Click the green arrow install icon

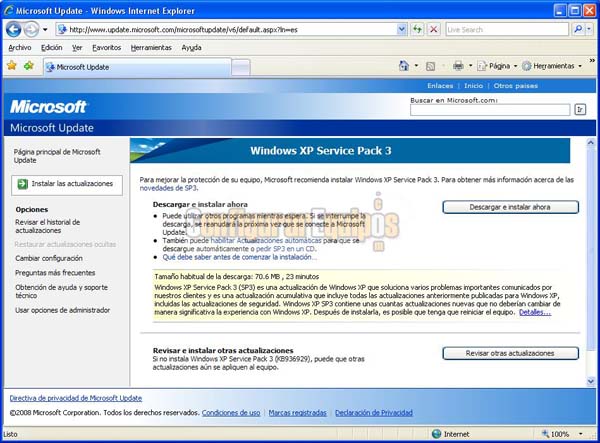(x=23, y=184)
